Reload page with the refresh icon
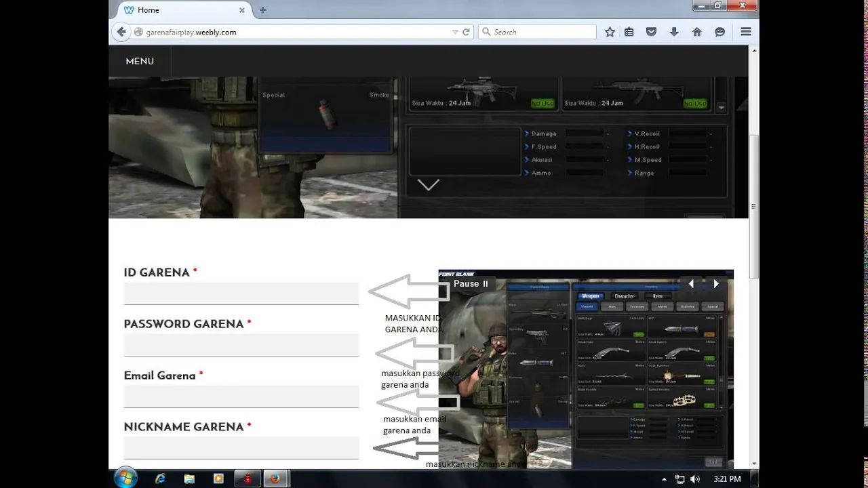868x488 pixels. (466, 32)
